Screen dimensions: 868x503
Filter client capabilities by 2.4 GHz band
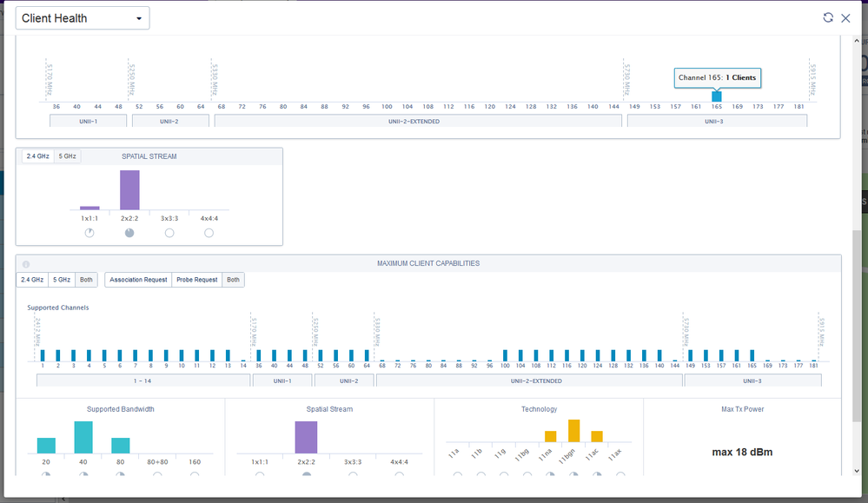click(x=32, y=280)
